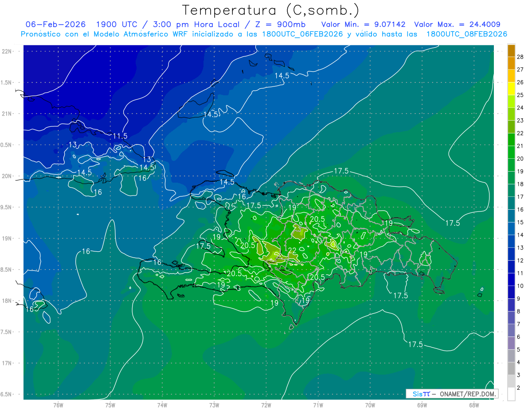Click the '21N' latitude label
Image resolution: width=532 pixels, height=411 pixels.
7,114
